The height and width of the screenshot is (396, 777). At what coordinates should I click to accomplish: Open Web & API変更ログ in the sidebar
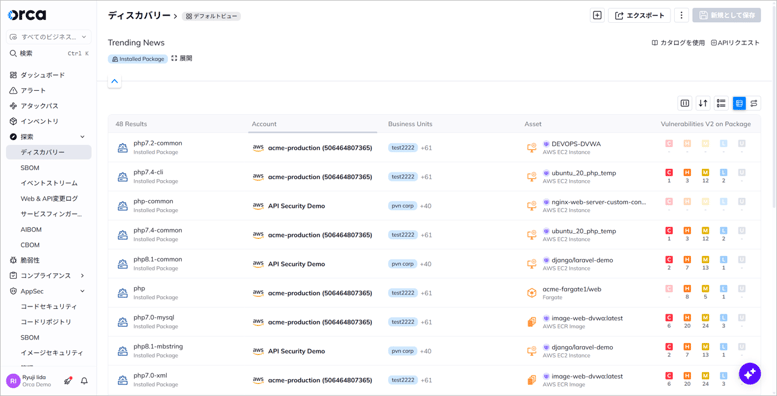click(x=49, y=198)
